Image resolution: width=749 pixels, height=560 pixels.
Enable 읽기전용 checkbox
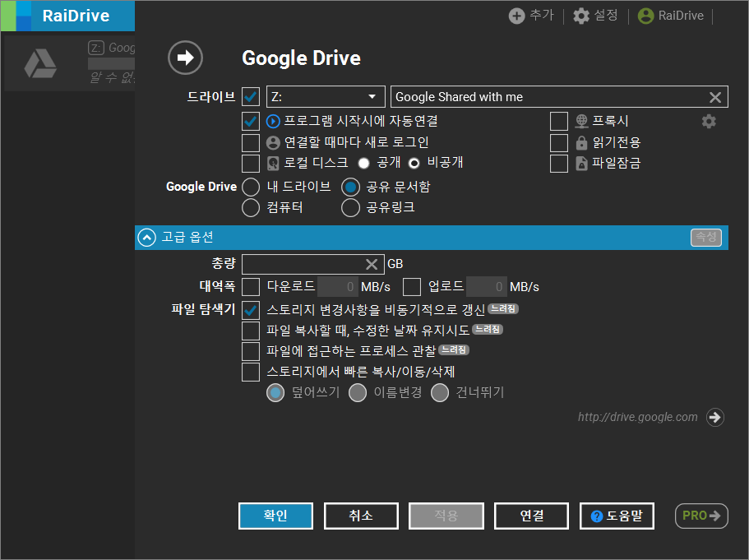coord(559,142)
